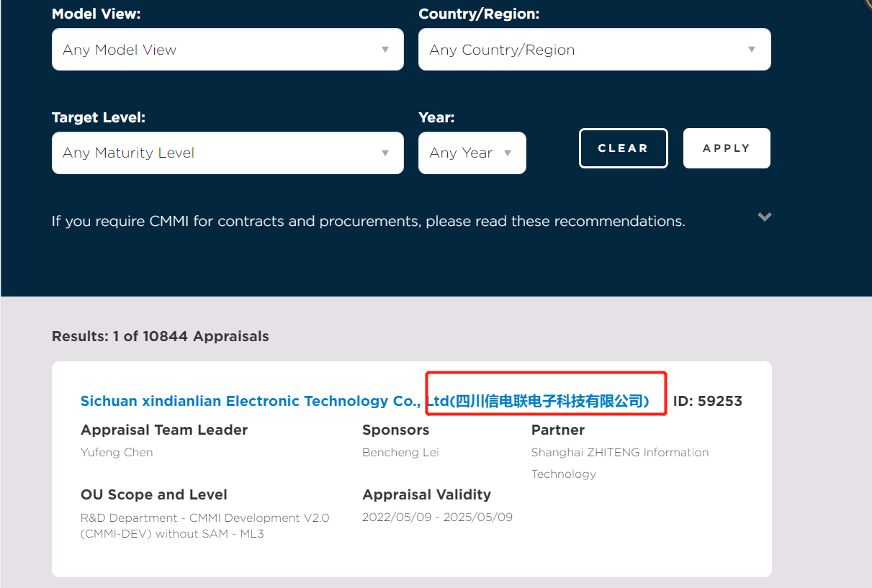
Task: Open Sichuan xindianlian Electronic Technology appraisal link
Action: click(x=365, y=401)
